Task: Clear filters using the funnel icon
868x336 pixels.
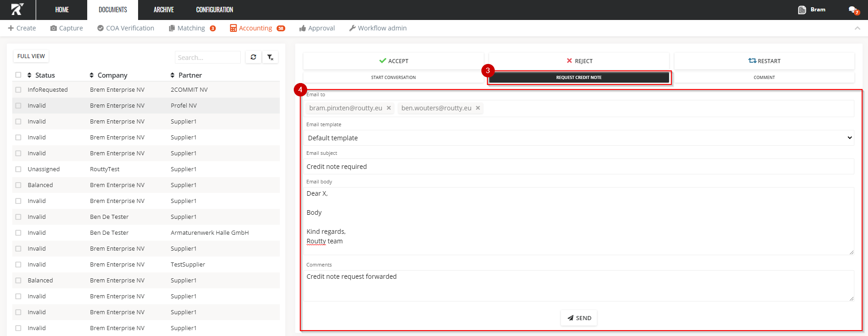Action: pos(270,57)
